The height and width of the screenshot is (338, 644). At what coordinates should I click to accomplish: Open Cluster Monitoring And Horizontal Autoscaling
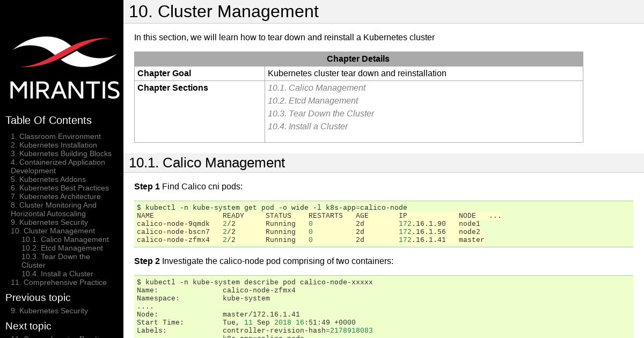click(54, 209)
